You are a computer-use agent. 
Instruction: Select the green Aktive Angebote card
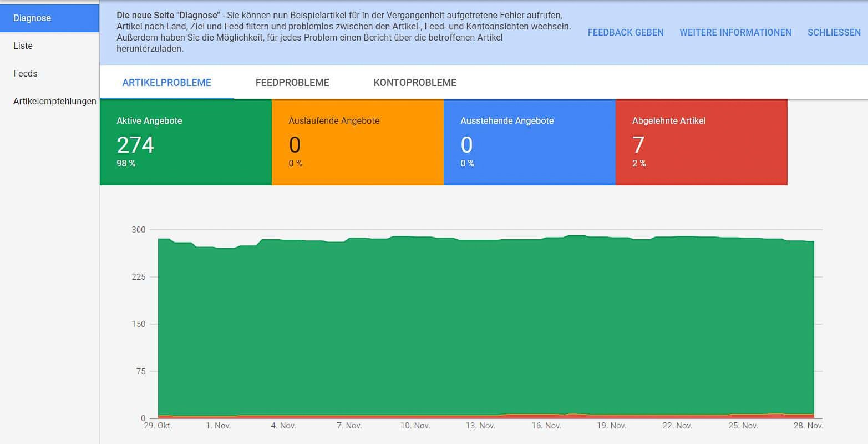[x=185, y=142]
